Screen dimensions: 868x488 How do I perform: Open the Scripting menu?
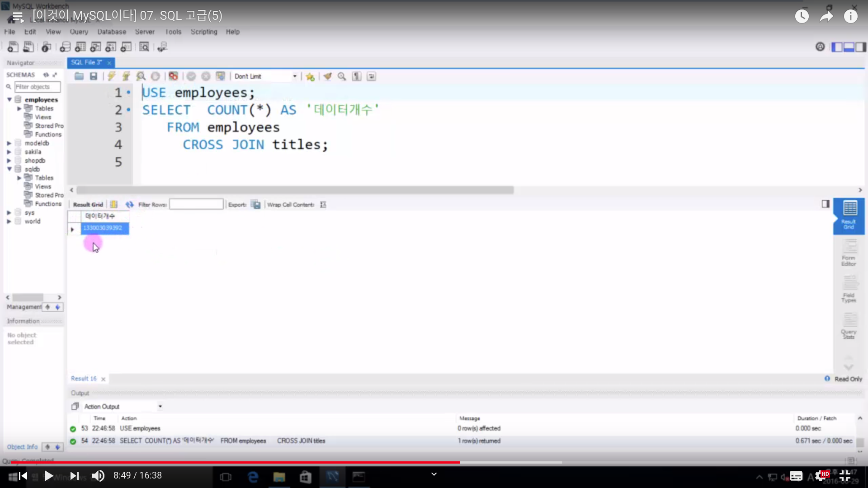204,32
